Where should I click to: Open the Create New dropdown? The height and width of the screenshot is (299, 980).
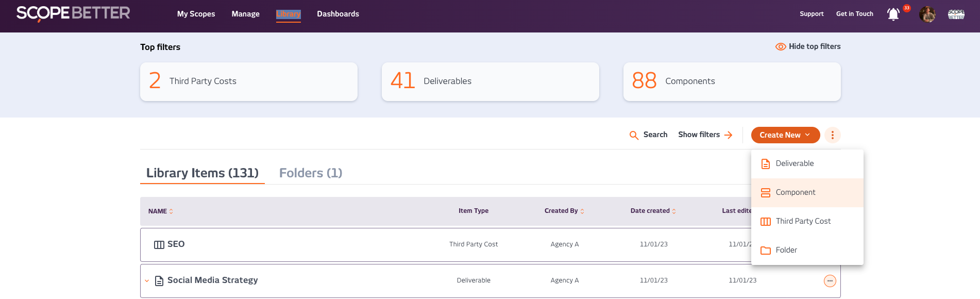(x=785, y=135)
